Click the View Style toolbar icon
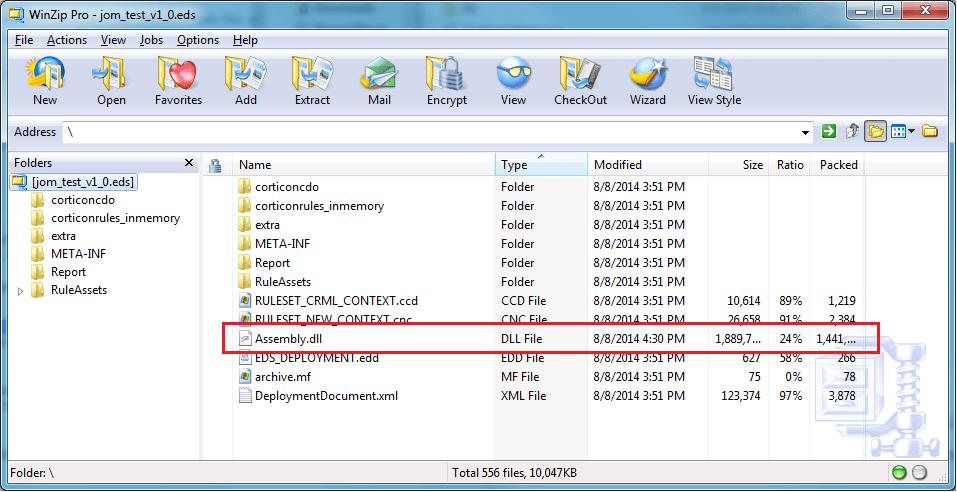The image size is (957, 492). click(714, 80)
